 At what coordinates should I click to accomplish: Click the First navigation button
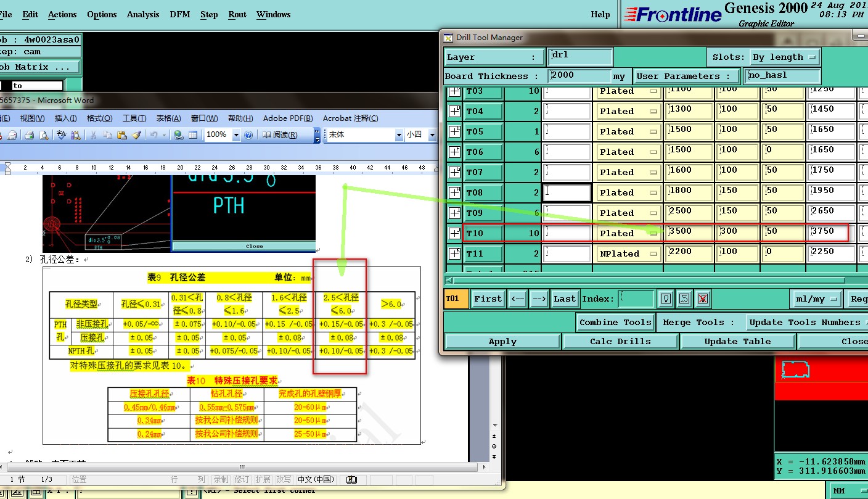(x=488, y=299)
